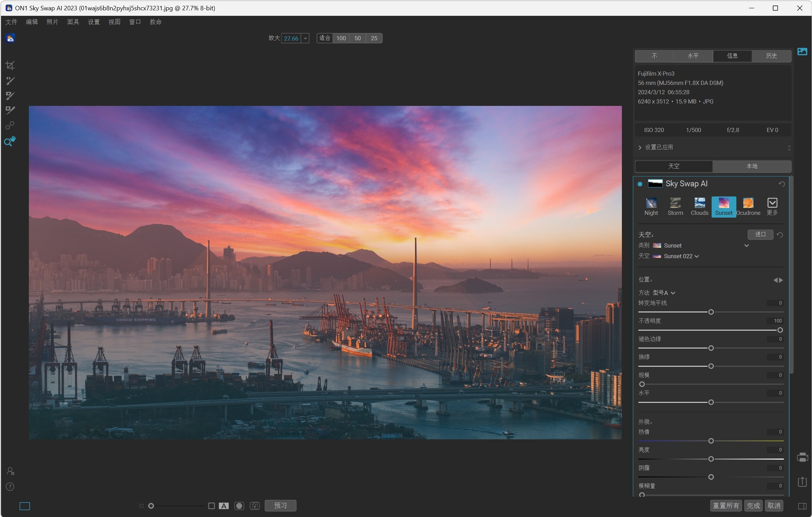The image size is (812, 517).
Task: Open the help question mark icon
Action: [10, 487]
